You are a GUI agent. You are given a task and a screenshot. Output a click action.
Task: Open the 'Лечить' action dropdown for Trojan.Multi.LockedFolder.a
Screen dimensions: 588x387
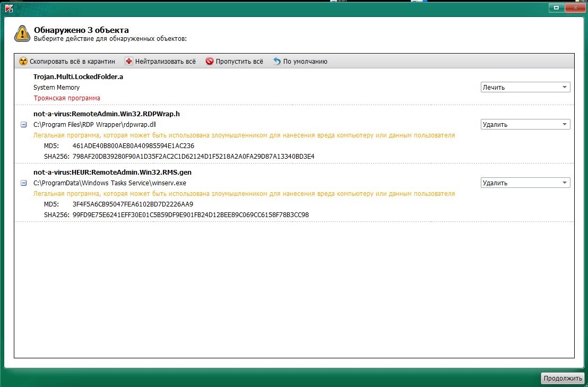(x=525, y=87)
